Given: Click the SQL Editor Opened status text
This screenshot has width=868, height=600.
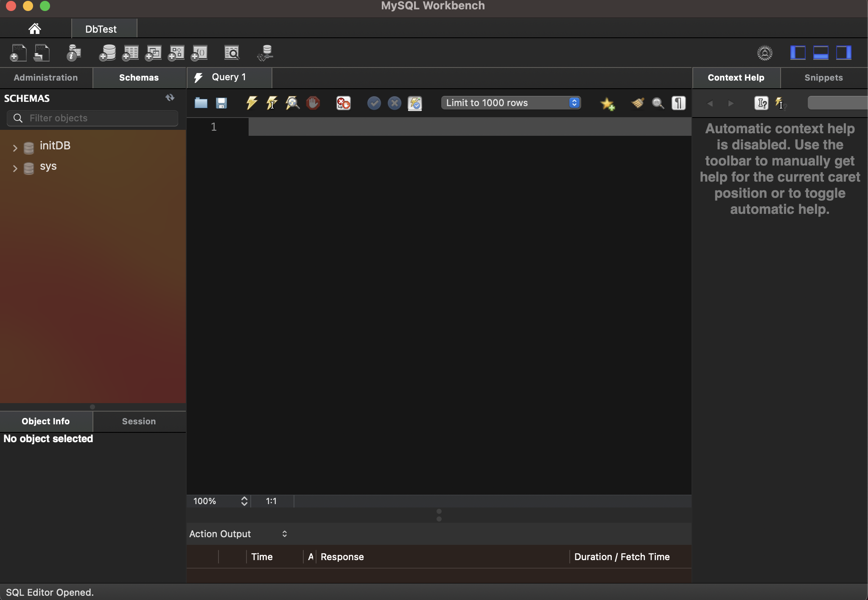Looking at the screenshot, I should pos(50,592).
